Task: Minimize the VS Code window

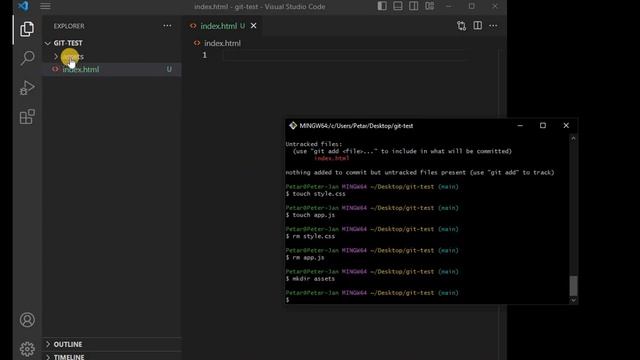Action: tap(449, 6)
